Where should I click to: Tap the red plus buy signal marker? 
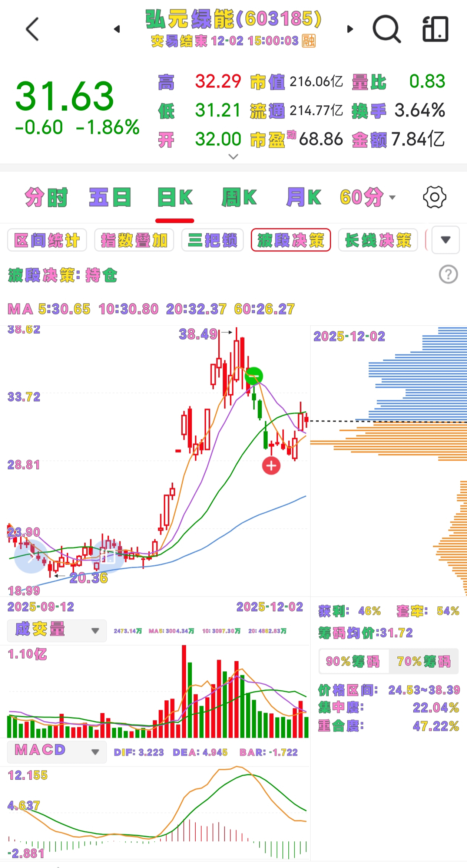click(271, 466)
